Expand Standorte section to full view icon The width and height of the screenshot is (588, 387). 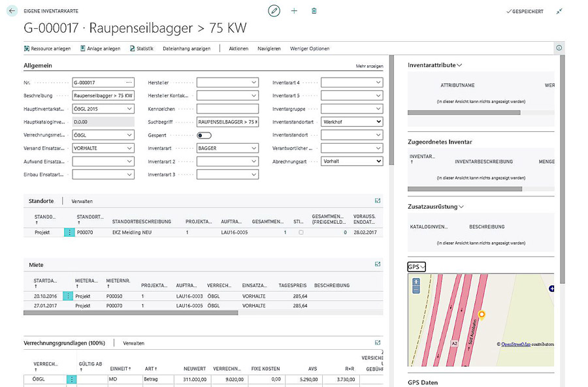coord(378,201)
